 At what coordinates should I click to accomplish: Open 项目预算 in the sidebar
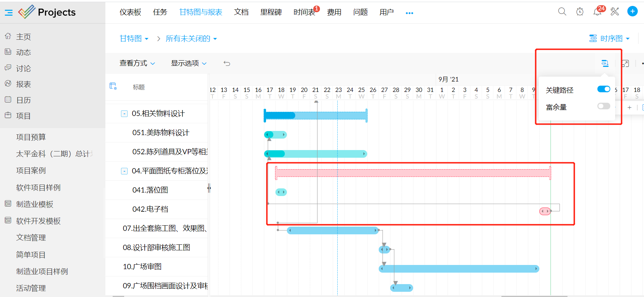31,137
